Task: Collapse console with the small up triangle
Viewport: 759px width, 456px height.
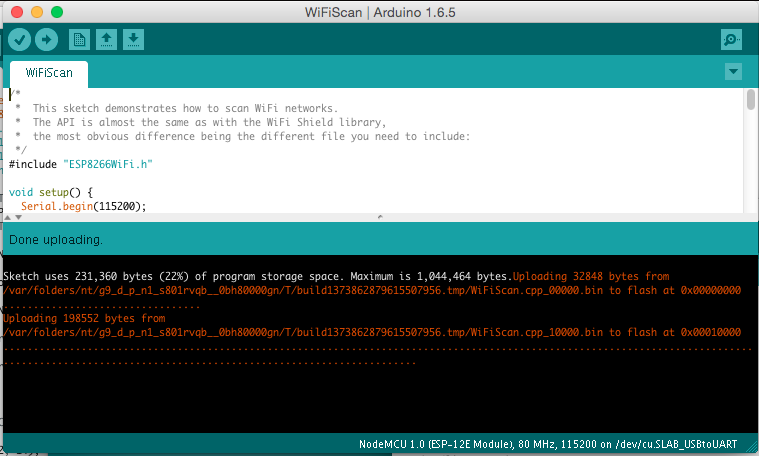Action: (7, 217)
